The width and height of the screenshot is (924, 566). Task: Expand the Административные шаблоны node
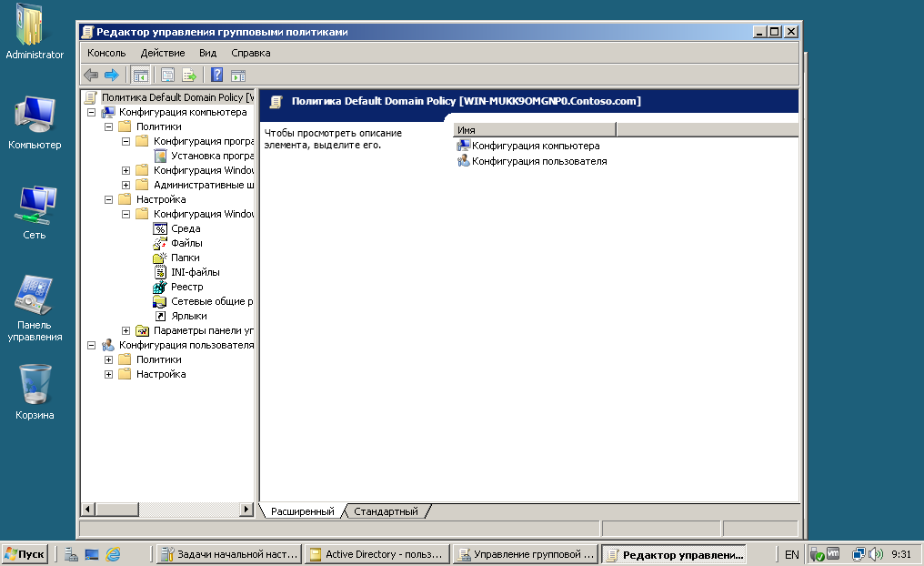coord(126,185)
